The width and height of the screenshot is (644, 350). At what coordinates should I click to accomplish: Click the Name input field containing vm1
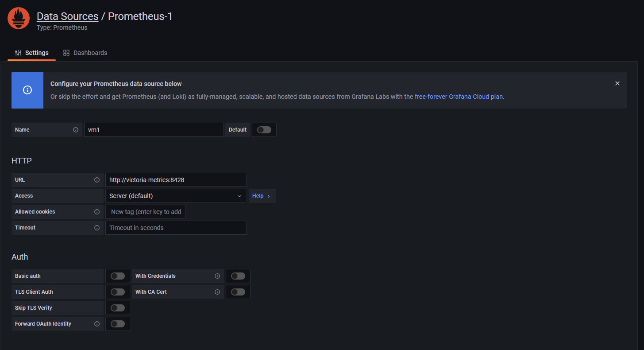tap(154, 130)
